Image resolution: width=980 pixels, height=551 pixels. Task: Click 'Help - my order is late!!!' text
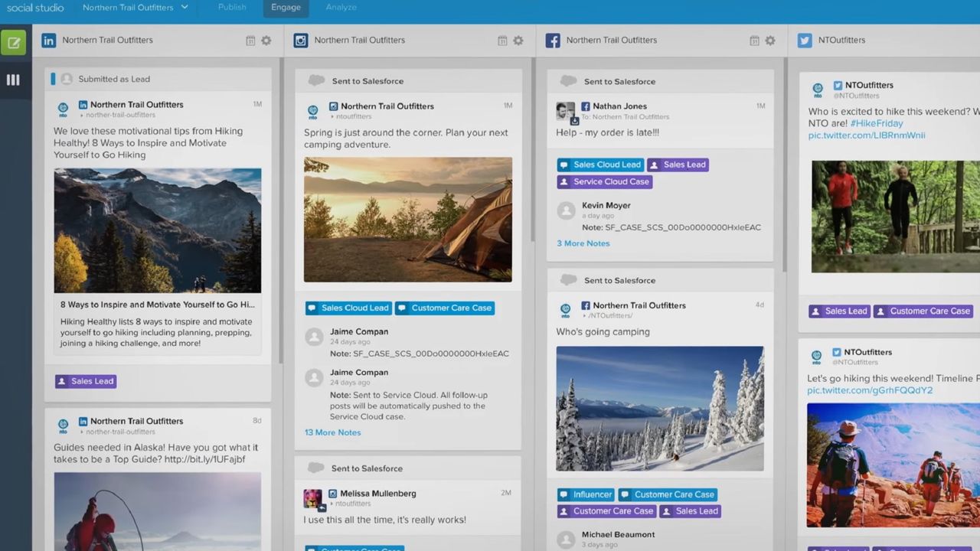pyautogui.click(x=608, y=132)
